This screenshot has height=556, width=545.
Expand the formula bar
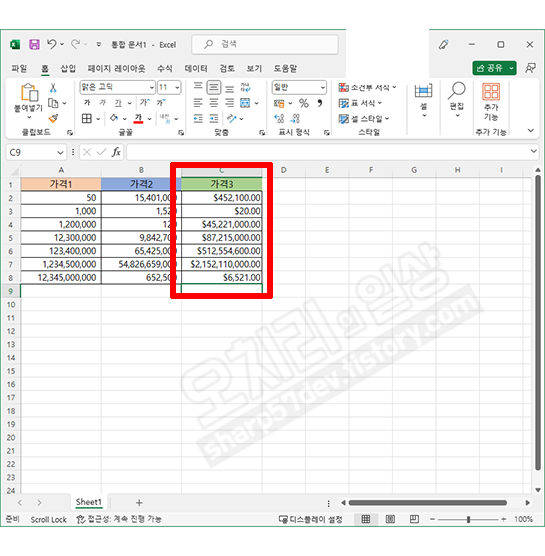click(x=533, y=151)
